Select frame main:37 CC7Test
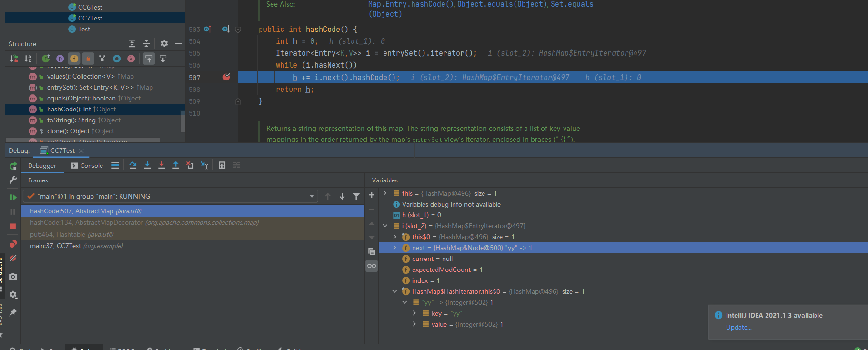This screenshot has width=868, height=350. tap(192, 246)
